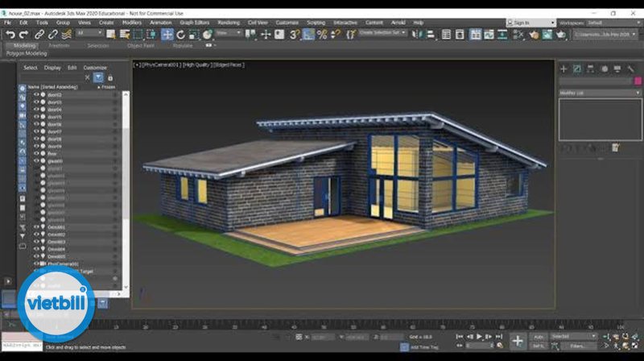Open the Select by Name dialog
This screenshot has height=361, width=644.
pos(125,35)
